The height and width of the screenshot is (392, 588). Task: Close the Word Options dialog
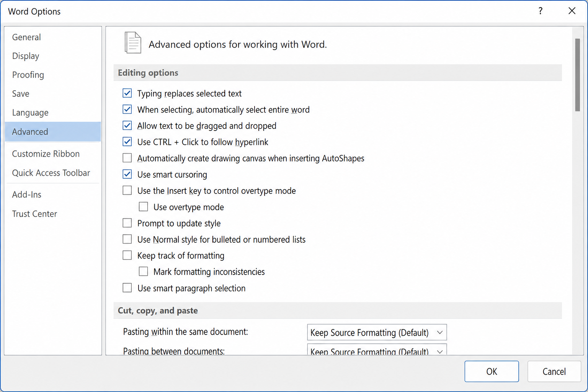coord(572,11)
